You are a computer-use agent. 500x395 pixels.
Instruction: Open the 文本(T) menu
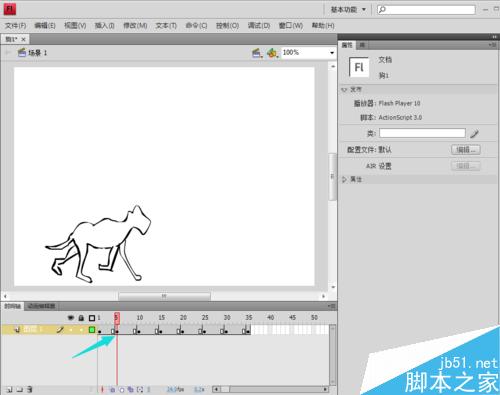click(166, 25)
